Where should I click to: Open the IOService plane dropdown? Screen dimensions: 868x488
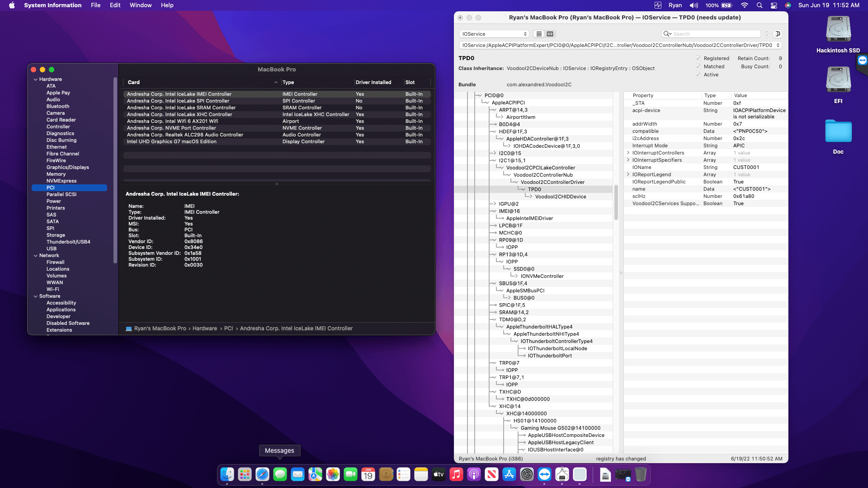pos(494,34)
